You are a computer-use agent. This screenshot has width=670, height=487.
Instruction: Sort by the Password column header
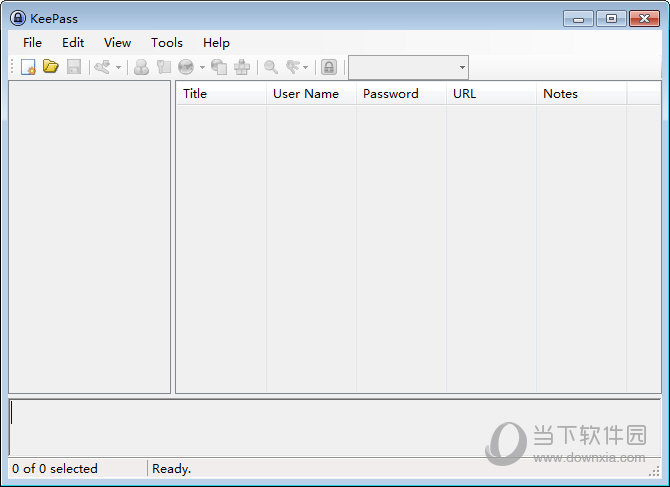click(x=402, y=94)
